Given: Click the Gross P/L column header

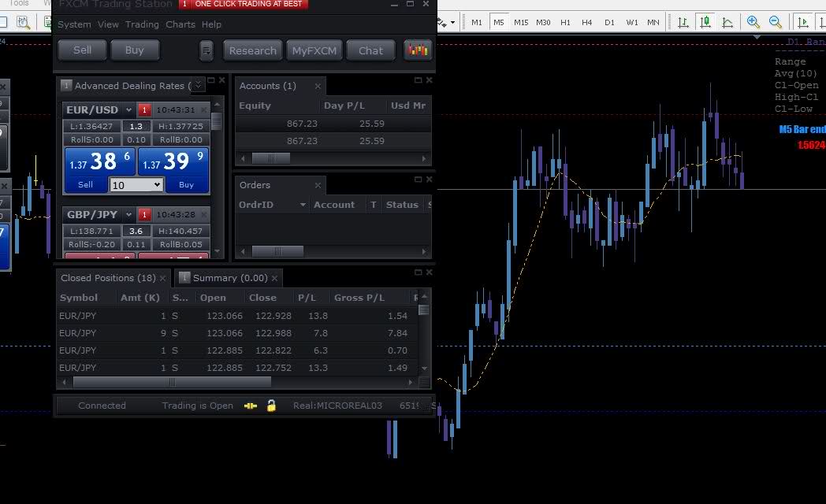Looking at the screenshot, I should tap(359, 298).
